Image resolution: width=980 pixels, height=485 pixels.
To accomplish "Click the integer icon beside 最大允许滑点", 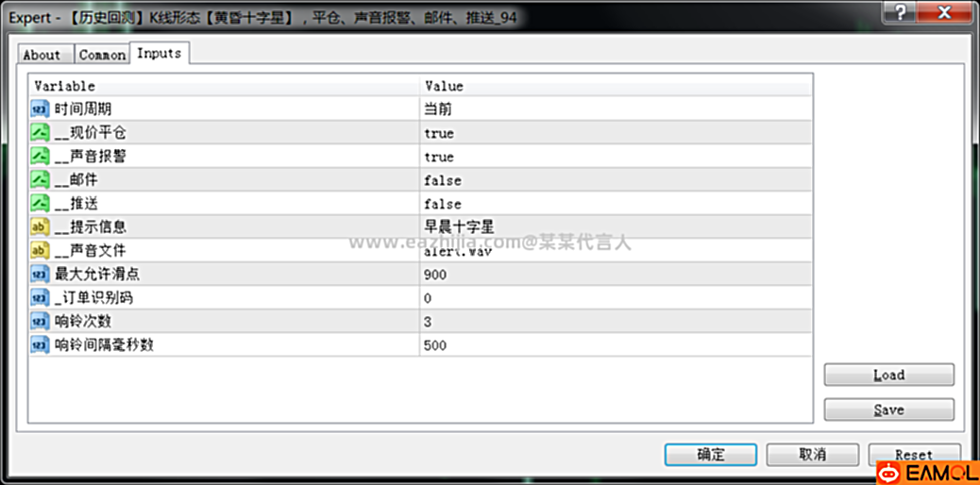I will click(x=40, y=275).
